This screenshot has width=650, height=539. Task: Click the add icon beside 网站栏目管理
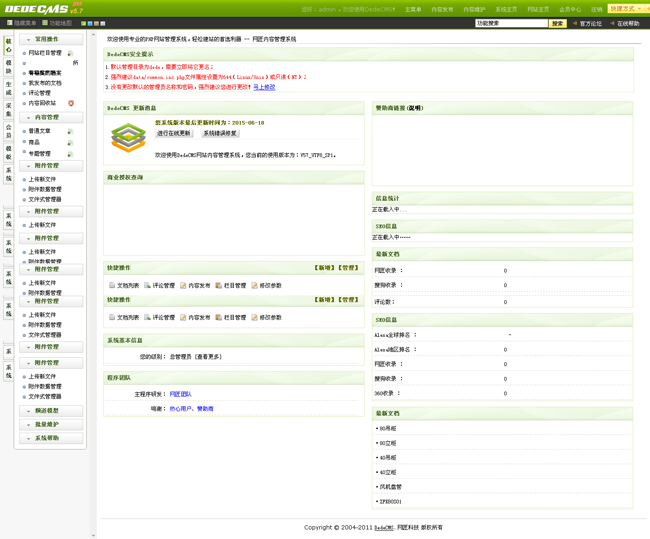(x=70, y=53)
